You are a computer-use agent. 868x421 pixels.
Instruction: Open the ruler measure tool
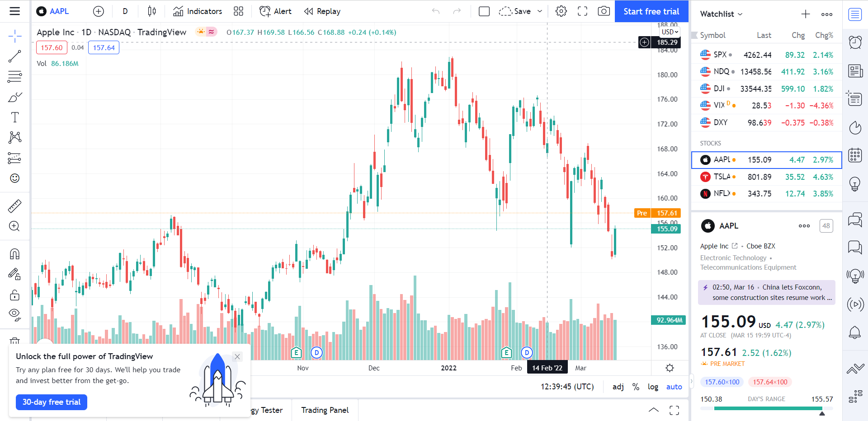(14, 206)
